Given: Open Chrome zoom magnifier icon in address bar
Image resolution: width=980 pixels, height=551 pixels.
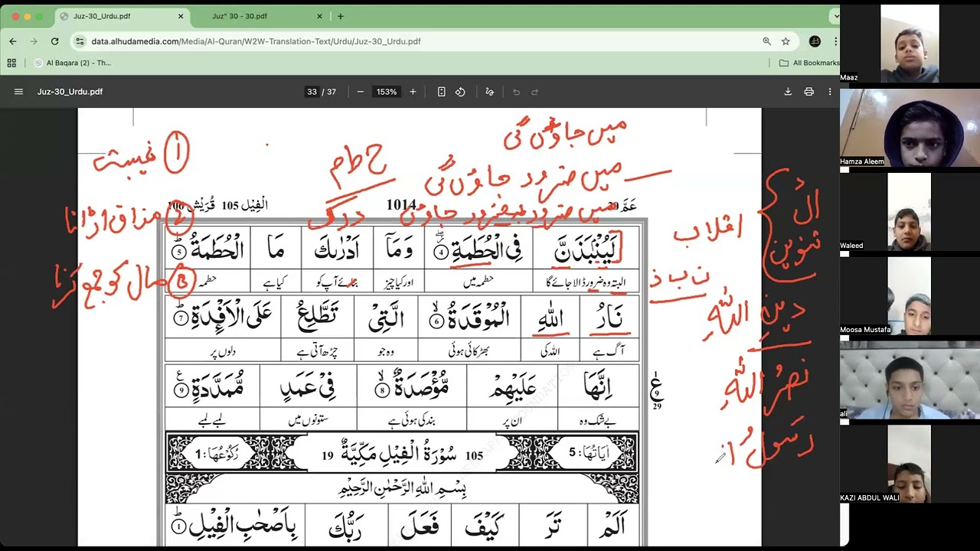Looking at the screenshot, I should (x=766, y=41).
